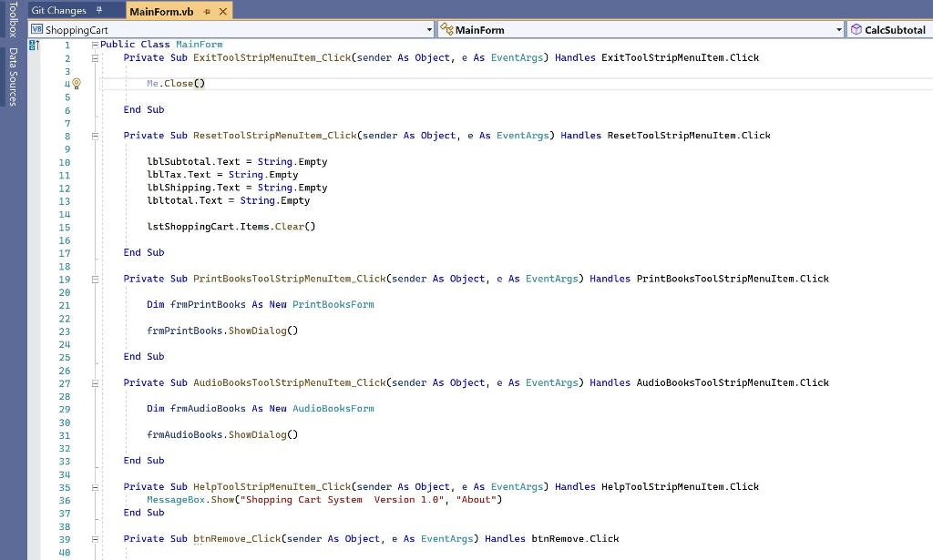Click 'End Sub' on line 17
The image size is (933, 560).
(144, 252)
